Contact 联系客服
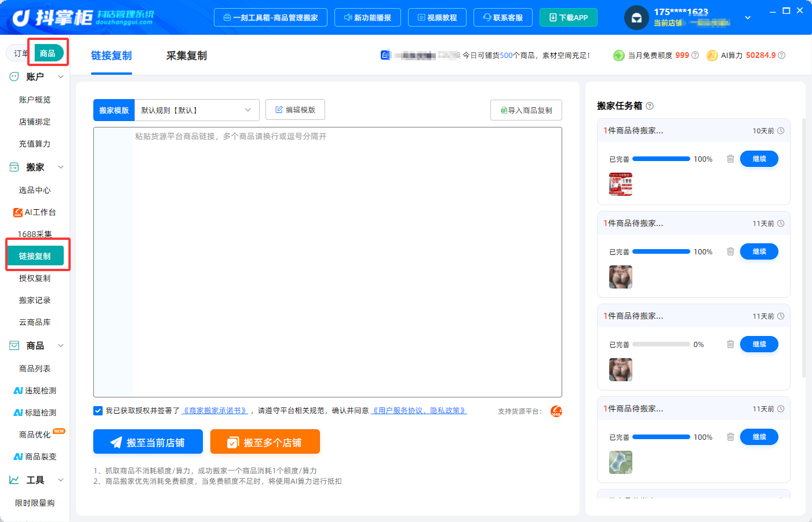Viewport: 812px width, 522px height. [x=503, y=17]
